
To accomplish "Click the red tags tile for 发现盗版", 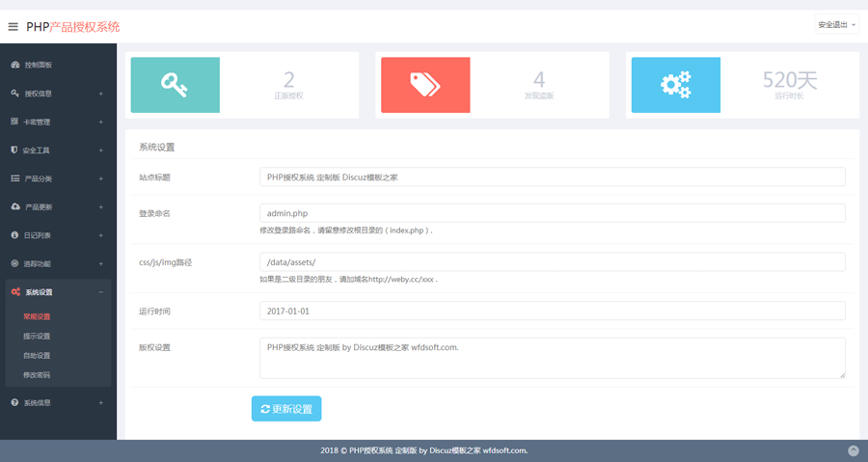I will pos(425,85).
